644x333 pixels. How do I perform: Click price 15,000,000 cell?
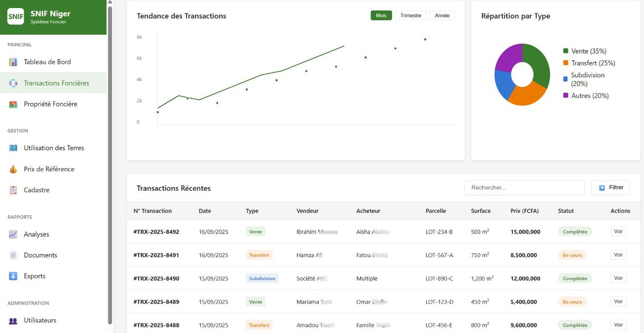(x=525, y=232)
